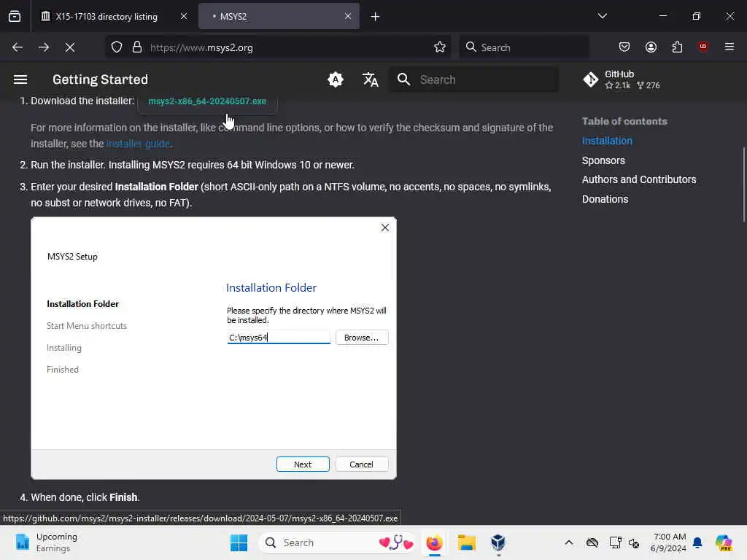
Task: Download msys2-x86_64-20240507.exe installer
Action: pyautogui.click(x=207, y=101)
